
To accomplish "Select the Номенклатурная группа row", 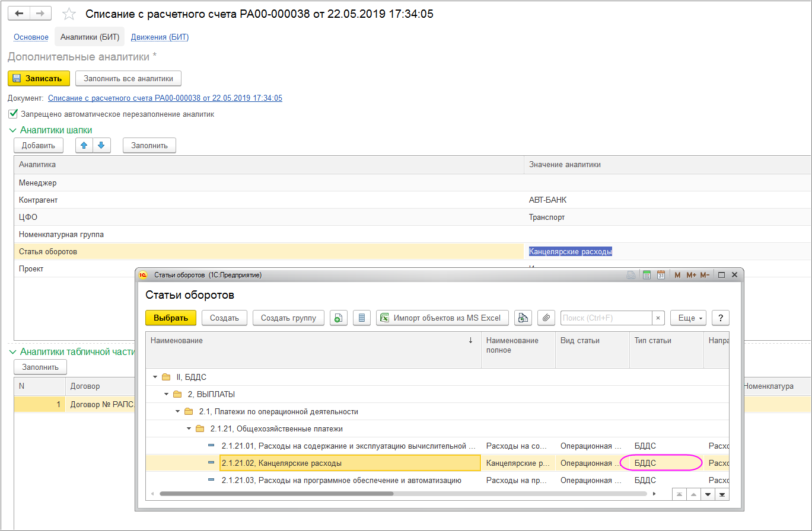I will pyautogui.click(x=412, y=235).
